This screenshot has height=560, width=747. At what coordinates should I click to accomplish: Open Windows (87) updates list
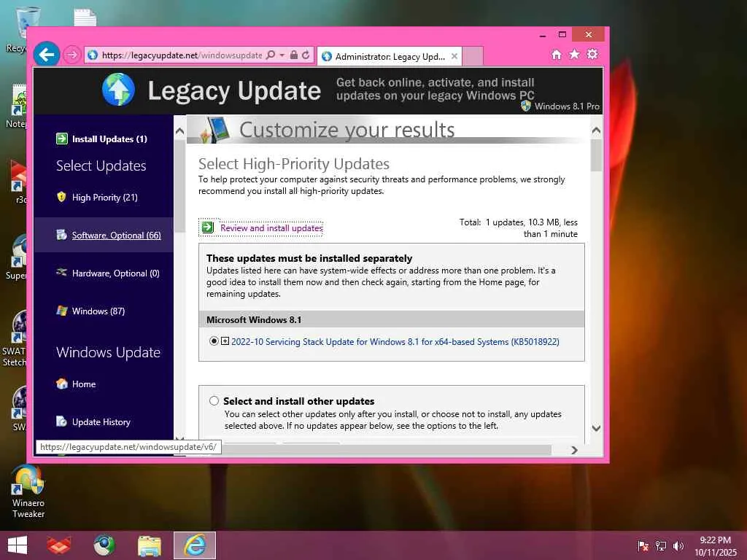(98, 311)
